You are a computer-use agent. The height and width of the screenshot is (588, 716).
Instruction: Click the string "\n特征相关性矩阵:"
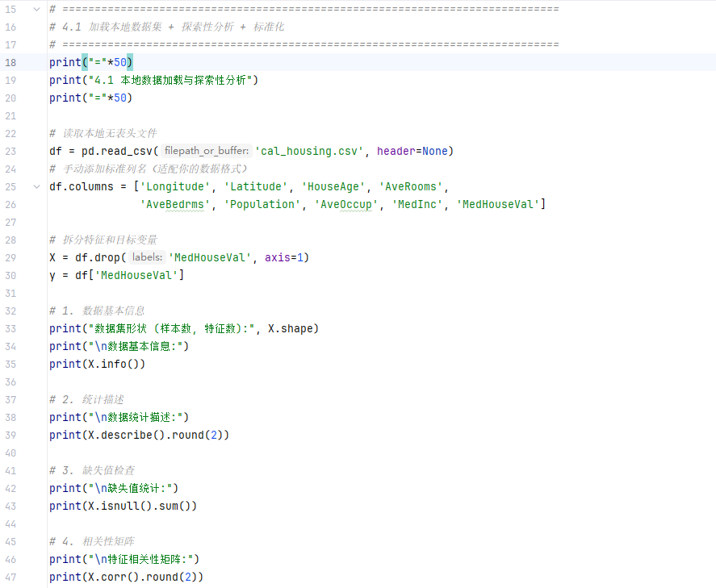140,559
